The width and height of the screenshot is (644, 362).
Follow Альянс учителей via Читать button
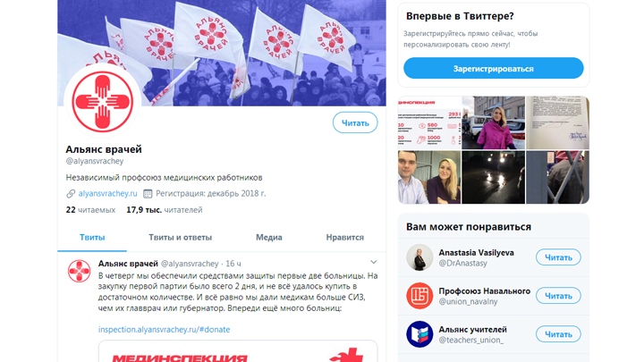point(558,334)
